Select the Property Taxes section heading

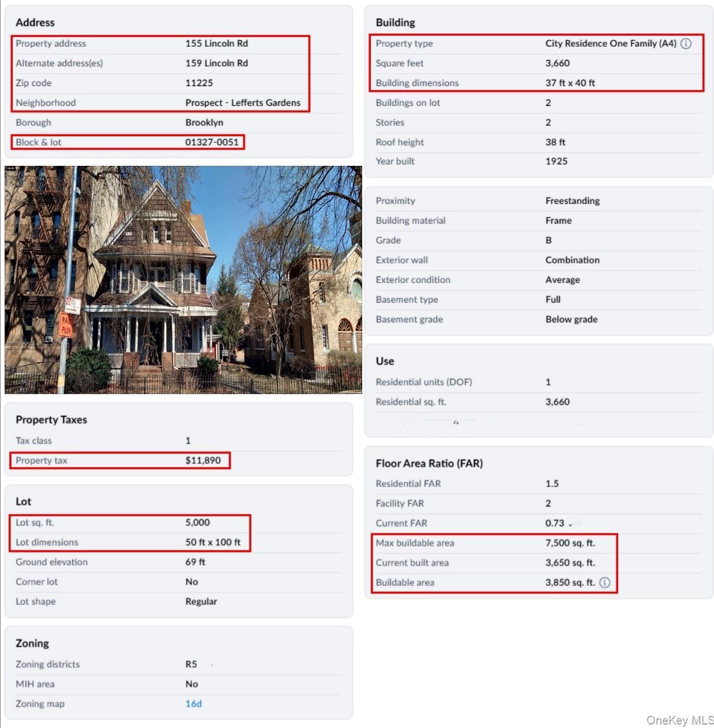click(x=51, y=420)
